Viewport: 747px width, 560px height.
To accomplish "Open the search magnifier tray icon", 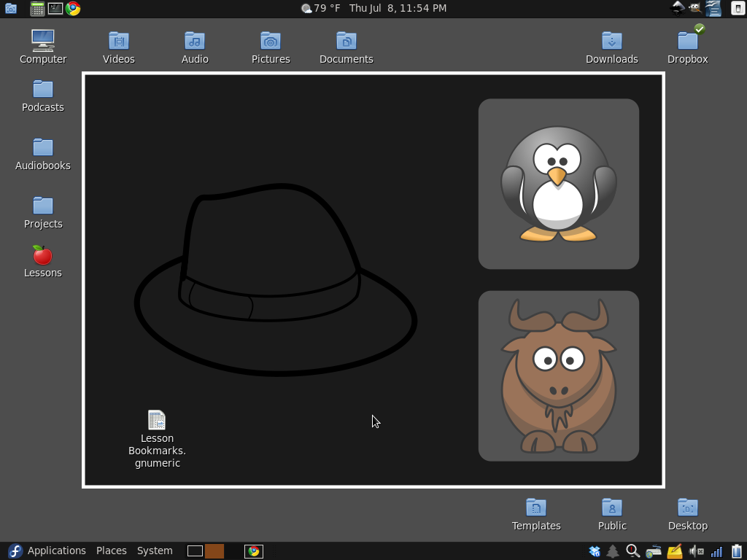I will [x=632, y=551].
